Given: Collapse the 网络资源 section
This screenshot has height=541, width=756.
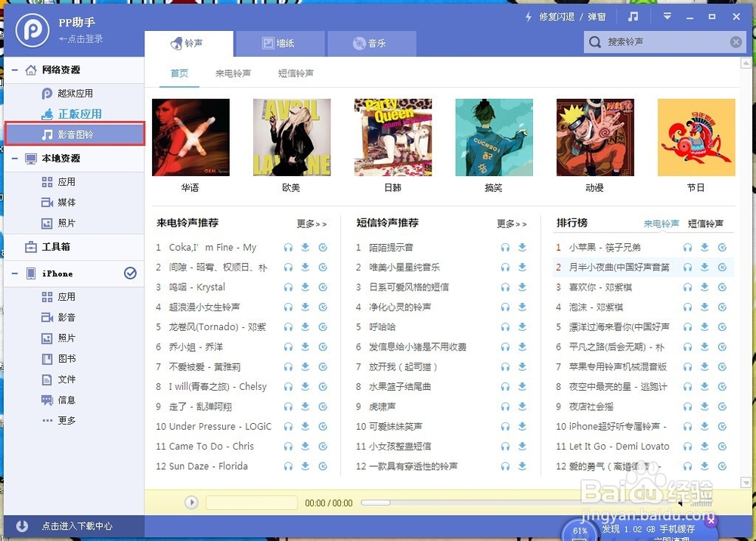Looking at the screenshot, I should [15, 70].
